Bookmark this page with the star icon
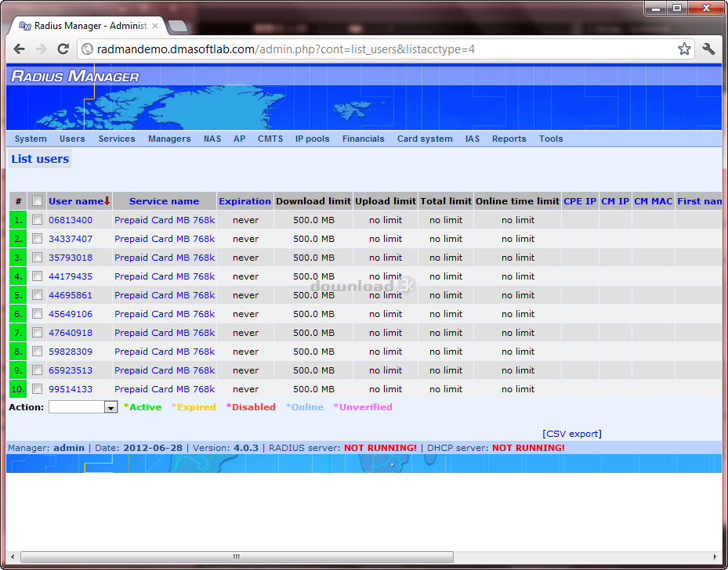Viewport: 728px width, 570px height. [684, 49]
